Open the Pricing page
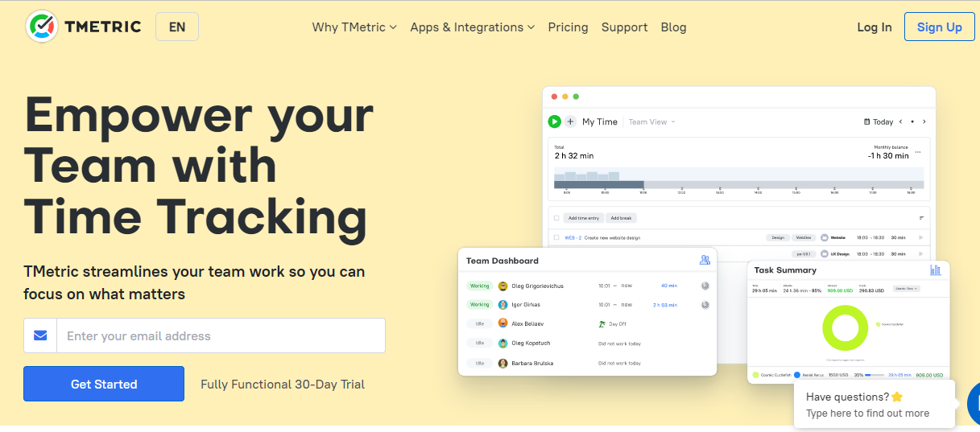980x432 pixels. click(568, 27)
